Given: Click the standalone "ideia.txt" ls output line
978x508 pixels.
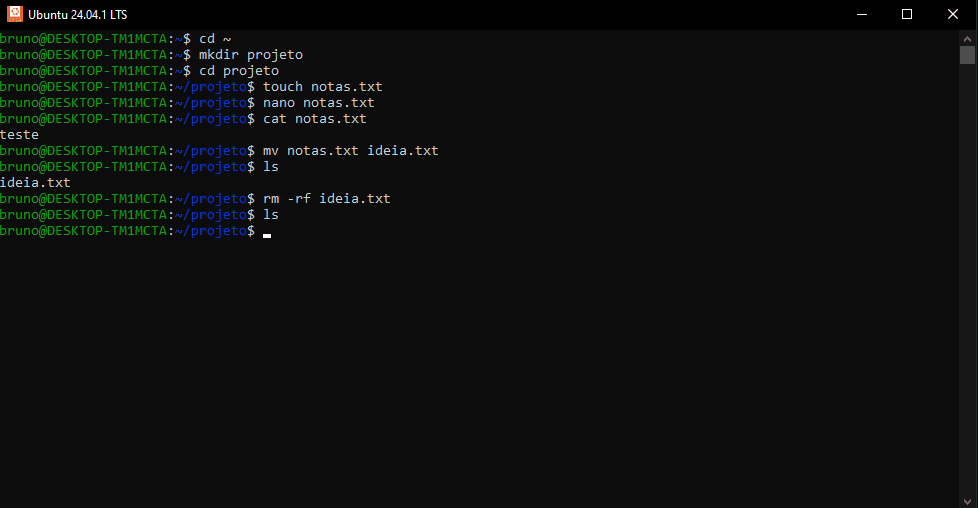Looking at the screenshot, I should pos(36,183).
